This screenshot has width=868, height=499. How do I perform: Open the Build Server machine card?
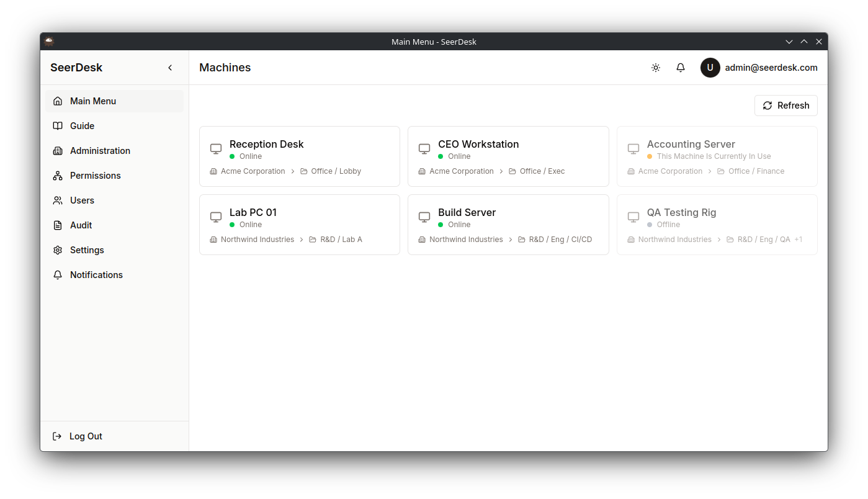(508, 225)
